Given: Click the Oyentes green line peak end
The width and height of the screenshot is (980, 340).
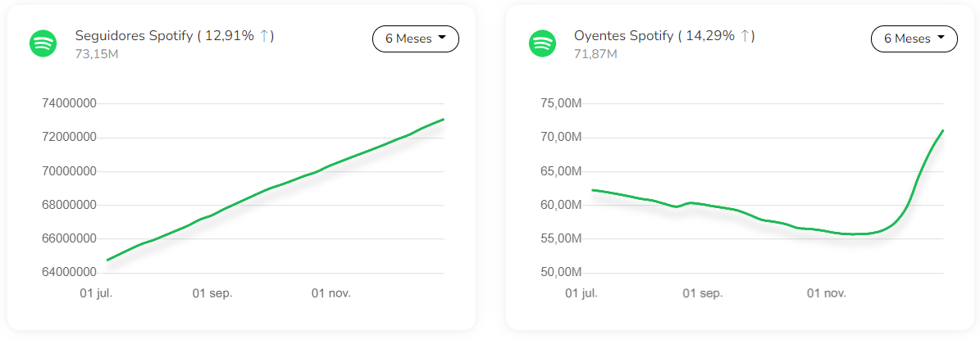Looking at the screenshot, I should click(942, 130).
